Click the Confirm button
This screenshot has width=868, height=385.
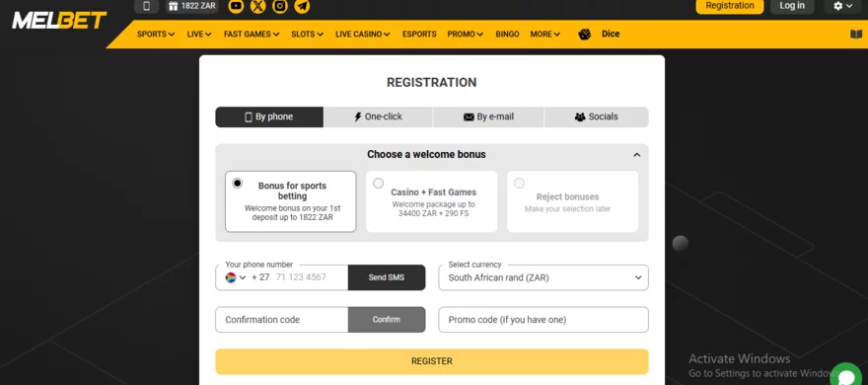pos(387,320)
